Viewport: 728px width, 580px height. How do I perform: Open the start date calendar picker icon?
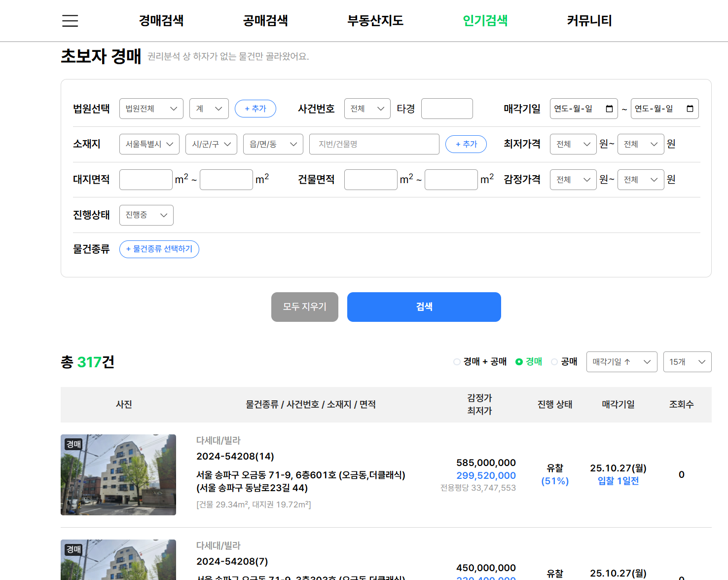click(x=609, y=109)
